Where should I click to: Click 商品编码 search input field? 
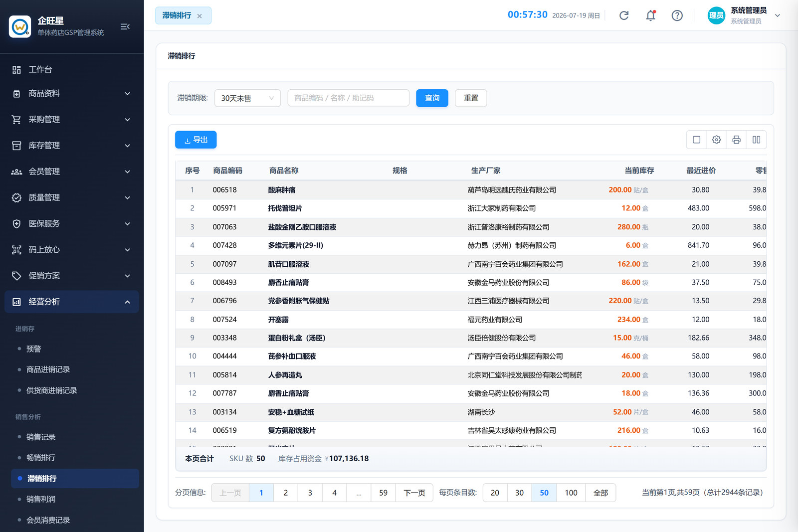[x=349, y=98]
